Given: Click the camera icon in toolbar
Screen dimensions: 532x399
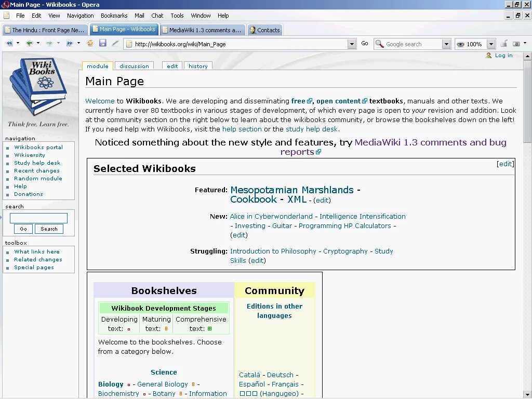Looking at the screenshot, I should [x=516, y=44].
